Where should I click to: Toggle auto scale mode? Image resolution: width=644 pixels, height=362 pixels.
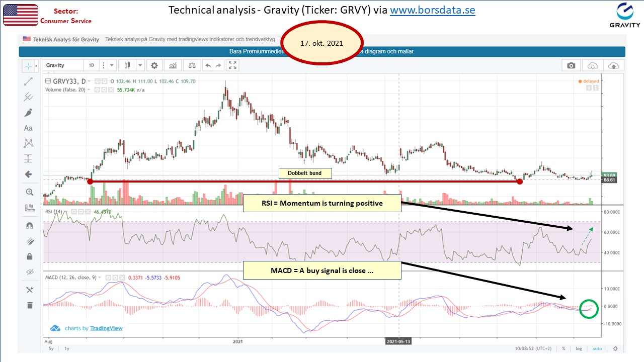pyautogui.click(x=597, y=348)
